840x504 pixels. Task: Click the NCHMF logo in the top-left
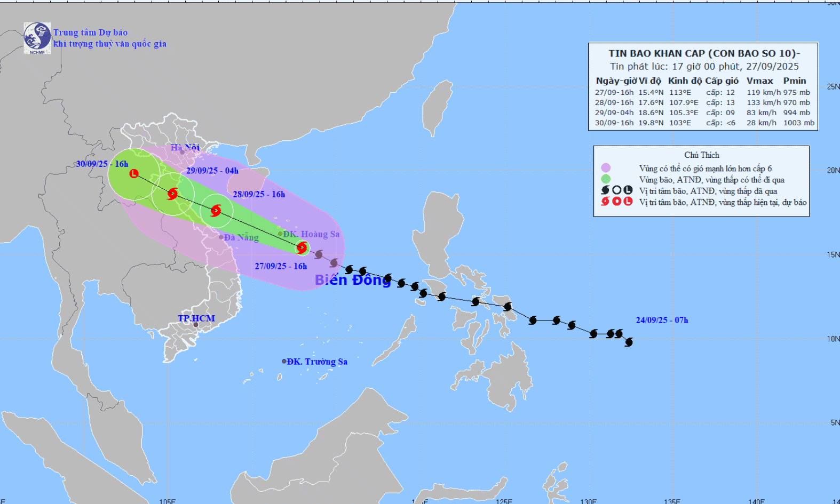point(37,38)
